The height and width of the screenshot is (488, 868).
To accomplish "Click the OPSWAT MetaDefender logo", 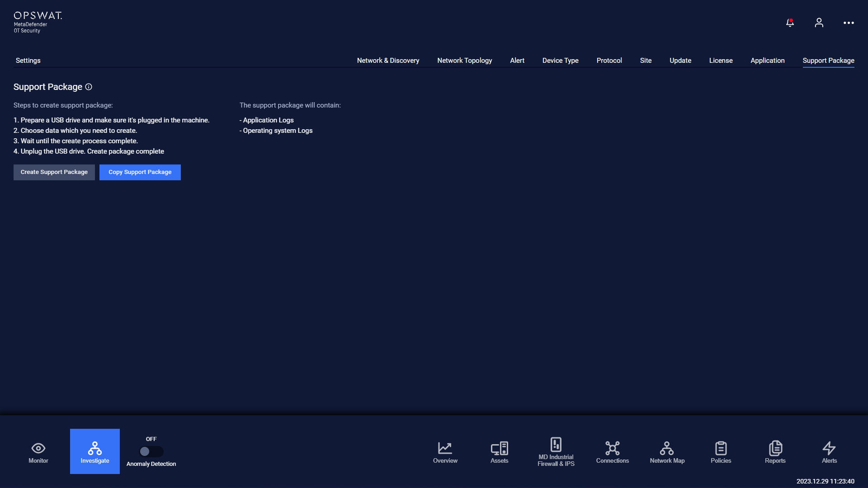I will click(38, 23).
